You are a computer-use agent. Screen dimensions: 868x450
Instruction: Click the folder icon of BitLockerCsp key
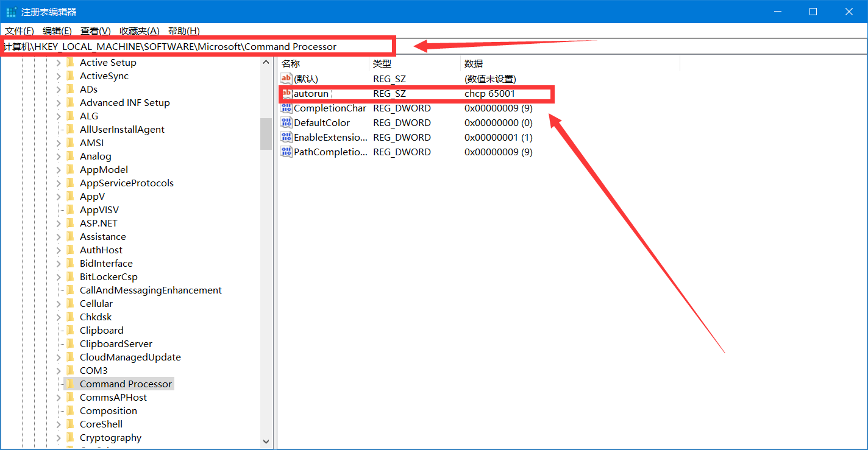(x=70, y=276)
